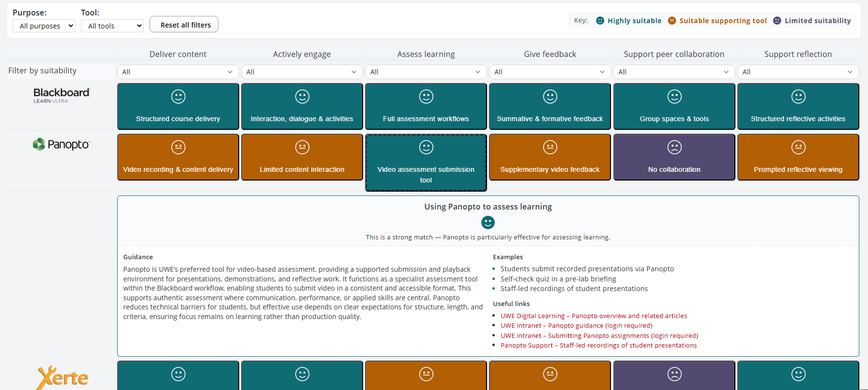Select the Full assessment workflows tile
Viewport: 868px width, 390px height.
tap(426, 106)
